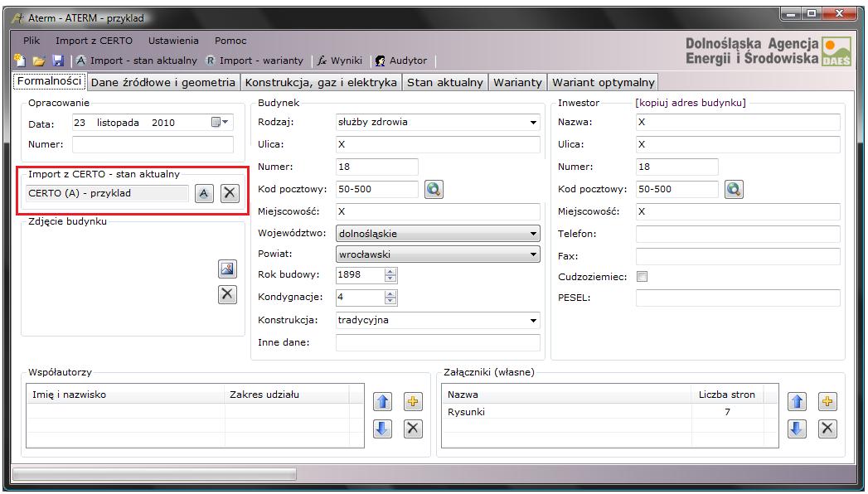Switch to Wariant optymalny tab
The height and width of the screenshot is (494, 868).
coord(604,82)
